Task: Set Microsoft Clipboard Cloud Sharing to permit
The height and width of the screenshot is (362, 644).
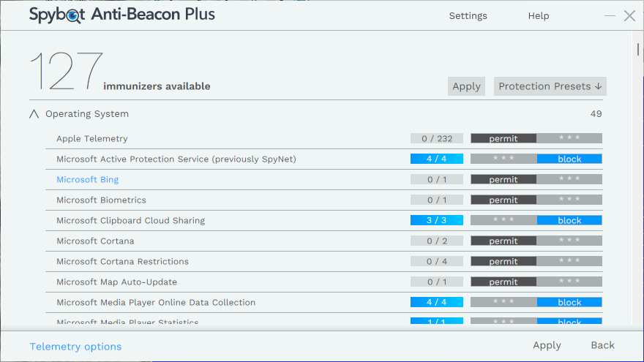Action: [503, 220]
